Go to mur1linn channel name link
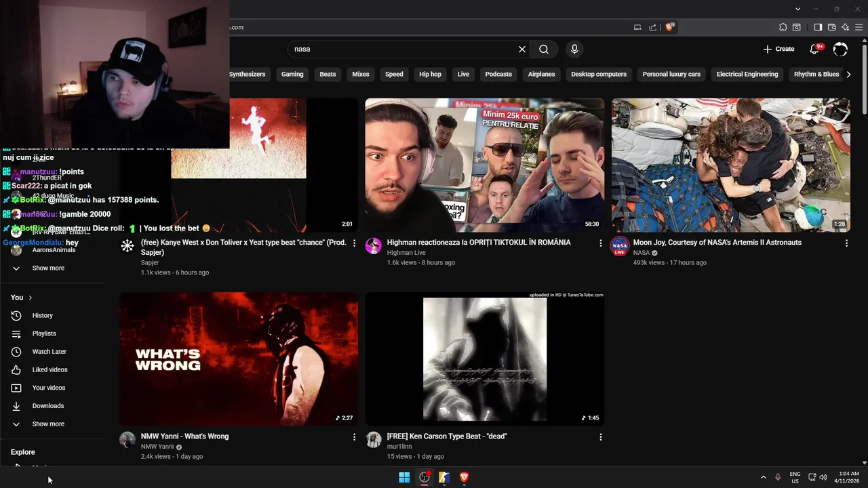868x488 pixels. coord(399,447)
